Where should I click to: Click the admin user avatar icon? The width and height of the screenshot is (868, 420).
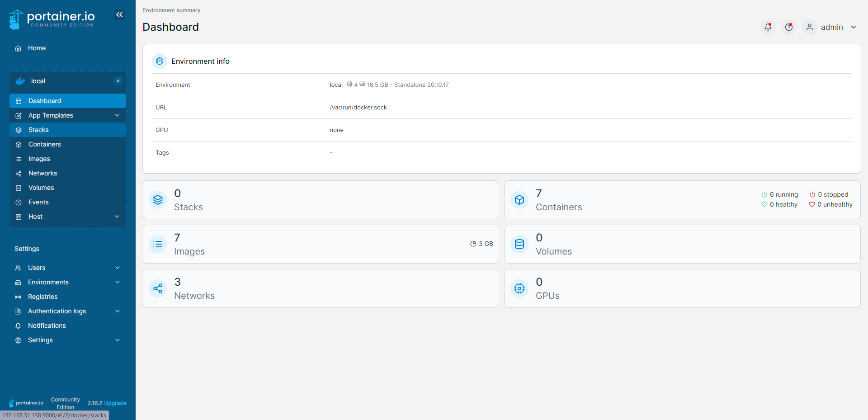[810, 27]
